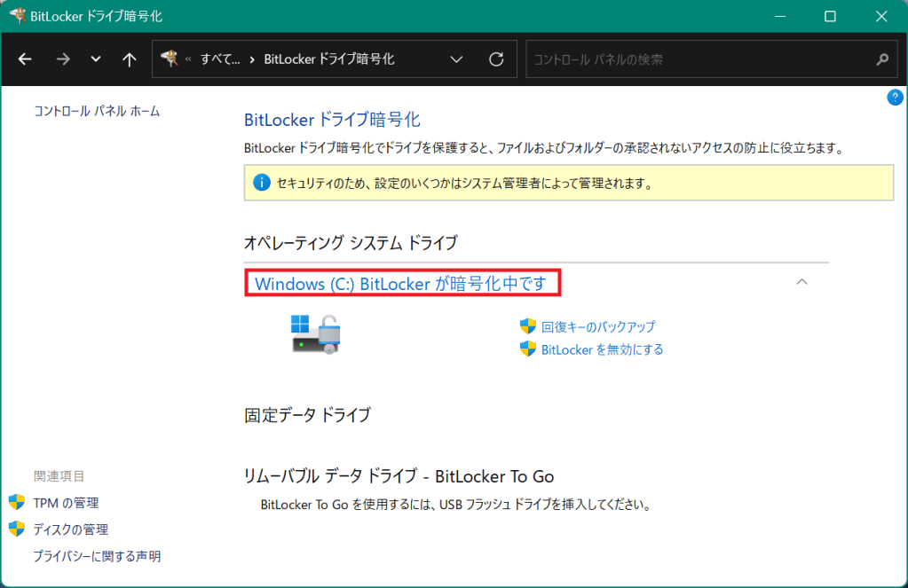908x588 pixels.
Task: Click the BitLocker keys icon in title bar
Action: [x=17, y=16]
